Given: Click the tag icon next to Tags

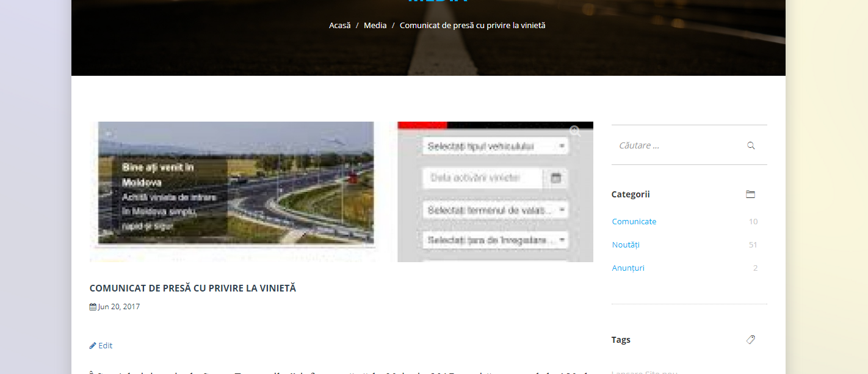Looking at the screenshot, I should point(750,340).
